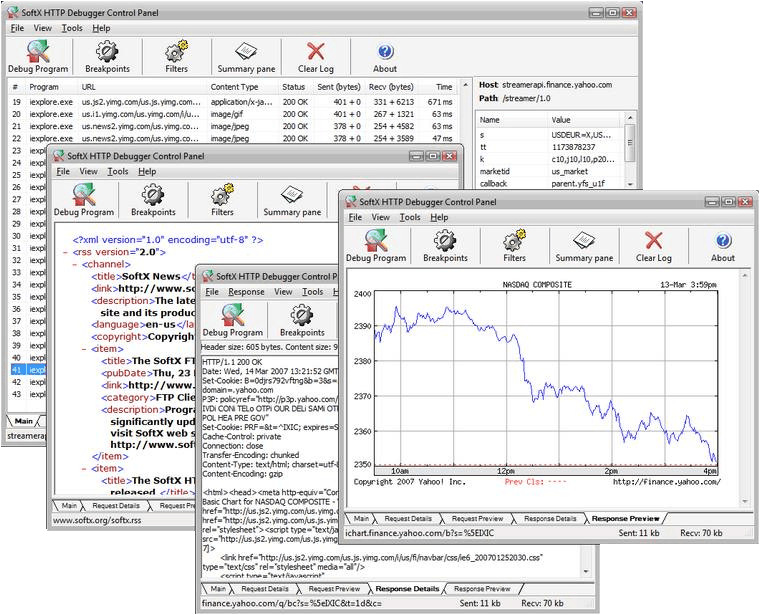Viewport: 760px width, 615px height.
Task: Click down arrow of parameters list scrollbar
Action: pyautogui.click(x=630, y=184)
